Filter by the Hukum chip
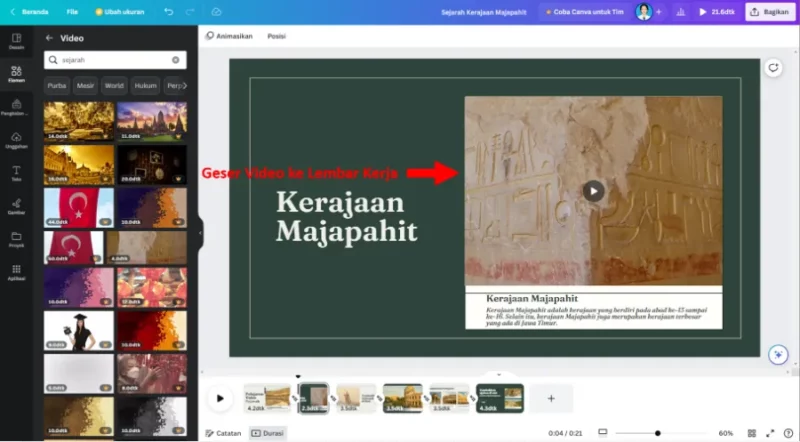Screen dimensions: 800x442 (145, 86)
